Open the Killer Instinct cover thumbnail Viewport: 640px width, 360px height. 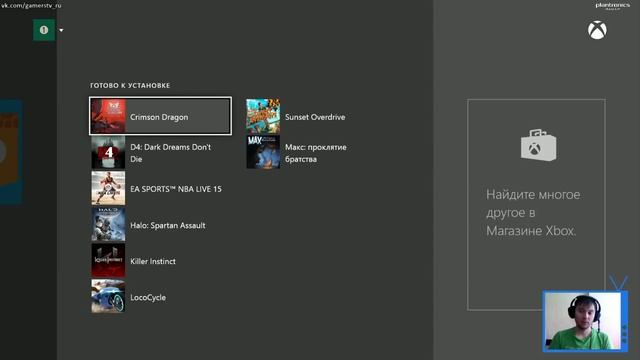108,260
